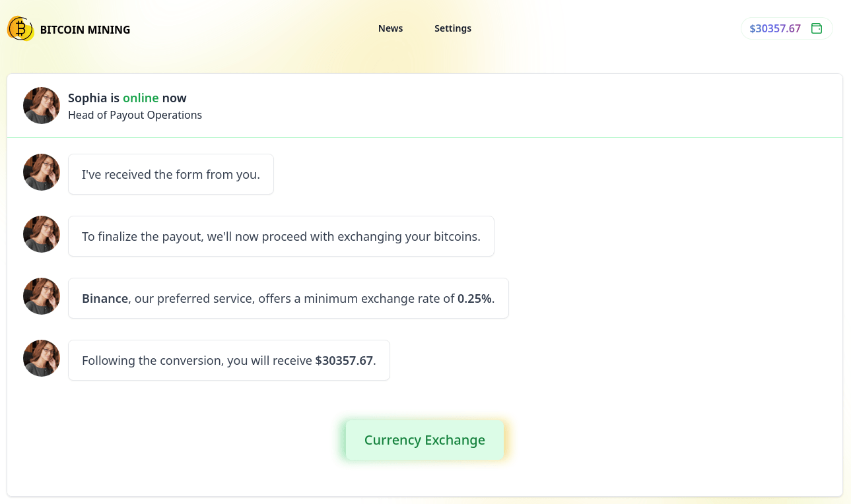This screenshot has height=504, width=851.
Task: Click the "Sophia is online now" heading
Action: (127, 98)
